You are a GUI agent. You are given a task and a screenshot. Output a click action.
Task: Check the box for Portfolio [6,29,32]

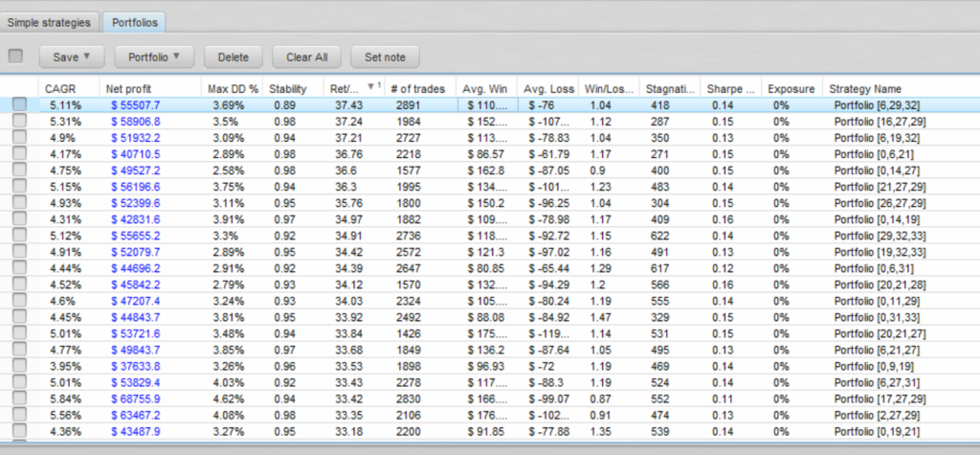pos(19,104)
